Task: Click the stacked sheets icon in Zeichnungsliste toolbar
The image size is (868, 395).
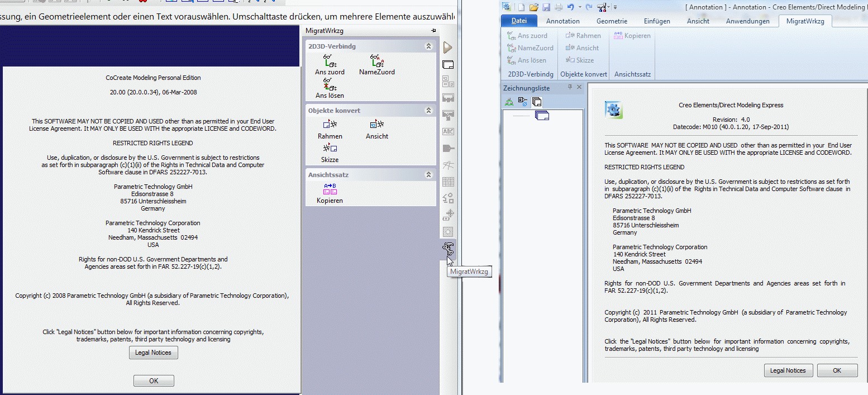Action: coord(537,102)
